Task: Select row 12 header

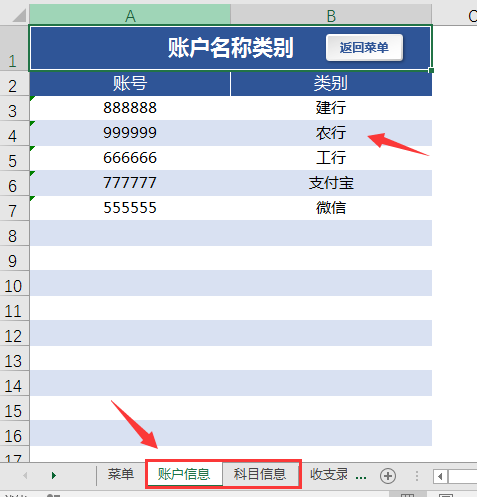Action: click(14, 334)
